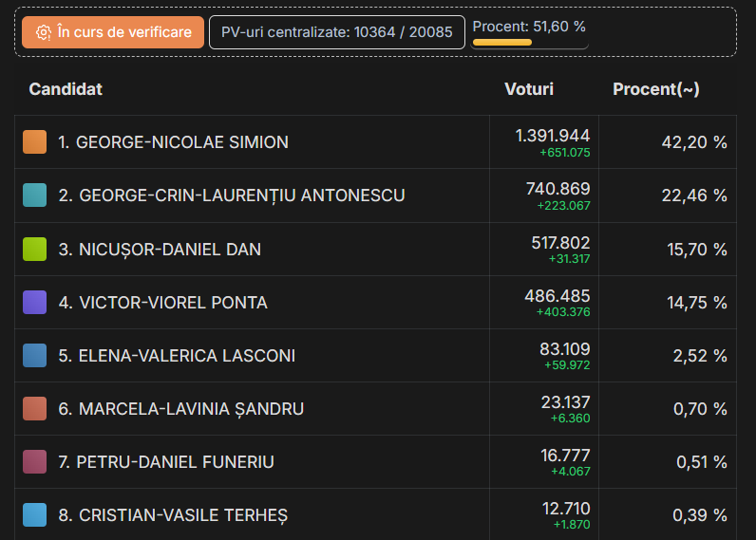Viewport: 756px width, 540px height.
Task: Click the Candidat column header
Action: [66, 89]
